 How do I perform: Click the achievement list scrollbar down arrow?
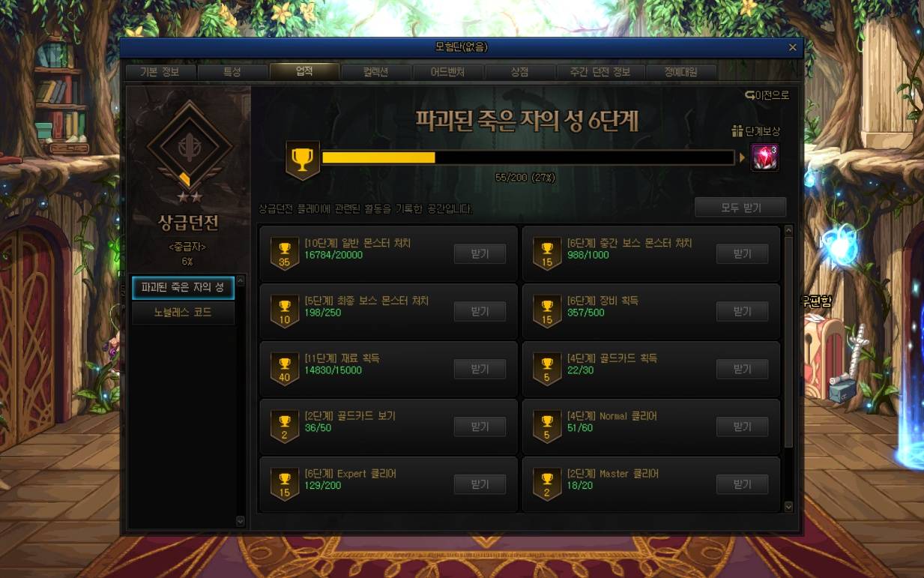[x=788, y=507]
